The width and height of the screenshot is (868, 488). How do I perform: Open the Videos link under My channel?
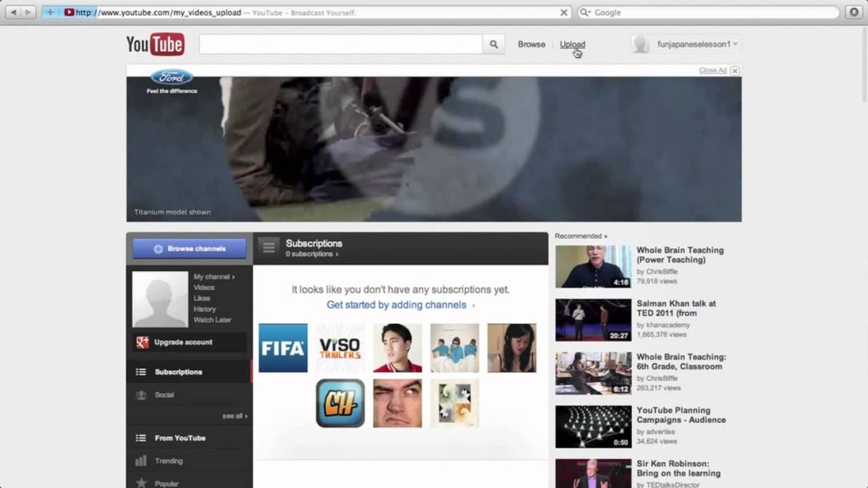(x=204, y=287)
